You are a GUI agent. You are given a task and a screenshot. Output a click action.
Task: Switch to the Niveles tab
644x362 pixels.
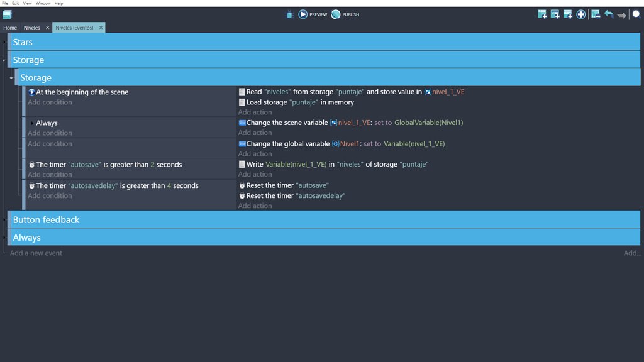point(31,27)
